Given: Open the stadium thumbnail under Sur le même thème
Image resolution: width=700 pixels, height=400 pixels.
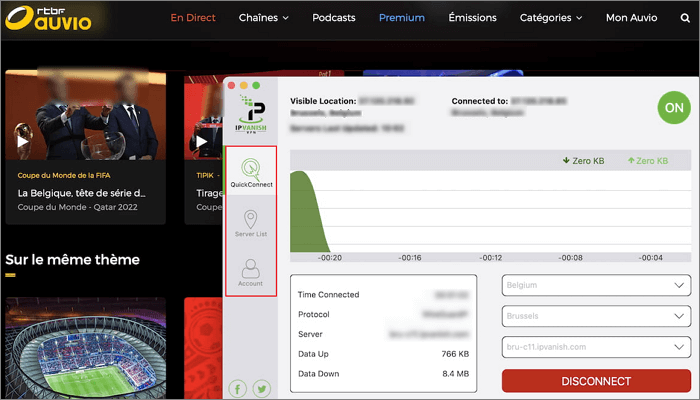Looking at the screenshot, I should pos(85,348).
